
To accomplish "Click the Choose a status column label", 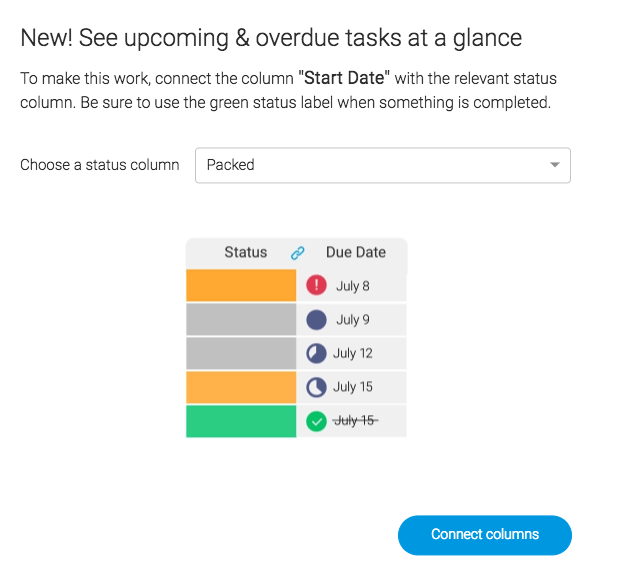I will coord(100,165).
